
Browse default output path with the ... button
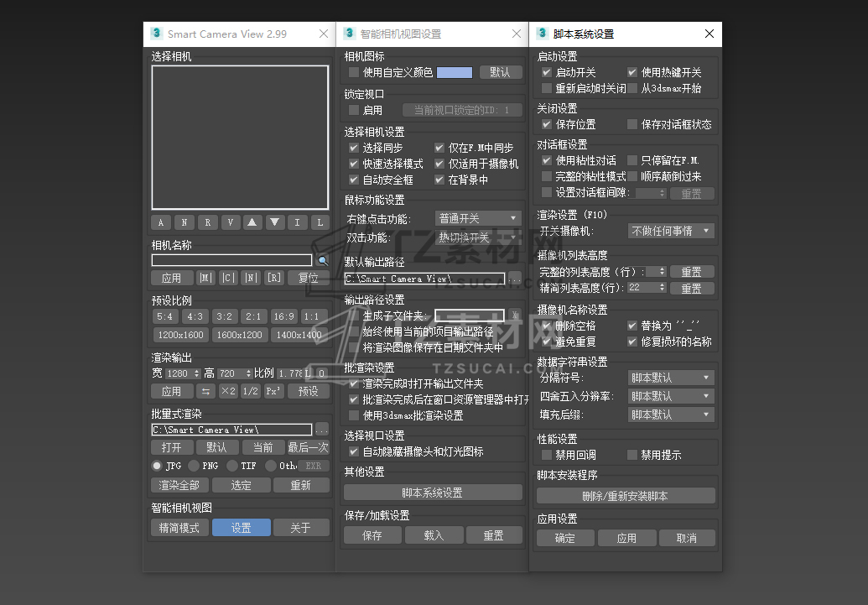(515, 279)
